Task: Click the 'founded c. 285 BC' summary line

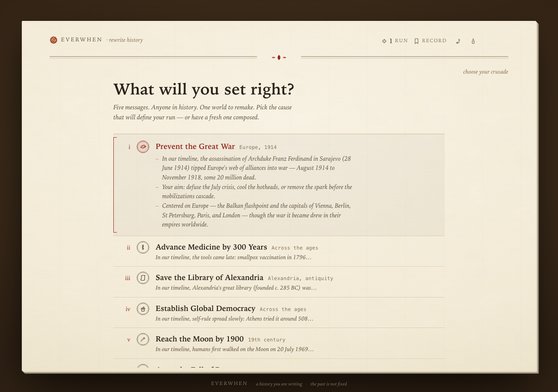Action: pyautogui.click(x=236, y=288)
